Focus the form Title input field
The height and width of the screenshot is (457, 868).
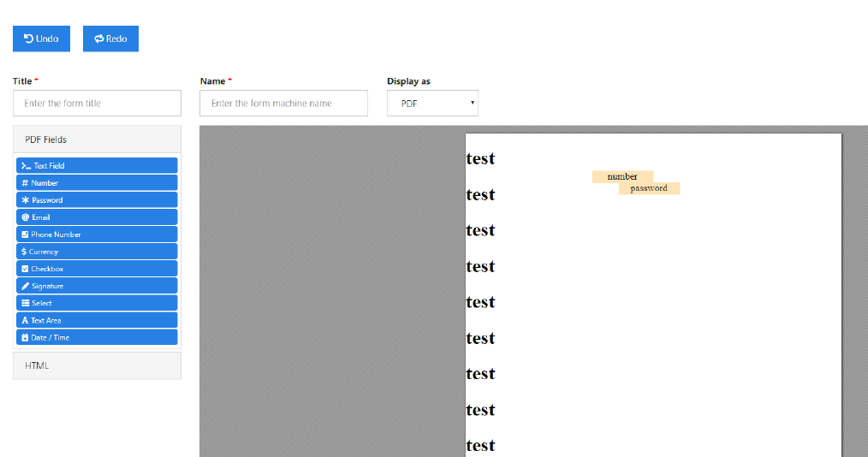tap(97, 104)
